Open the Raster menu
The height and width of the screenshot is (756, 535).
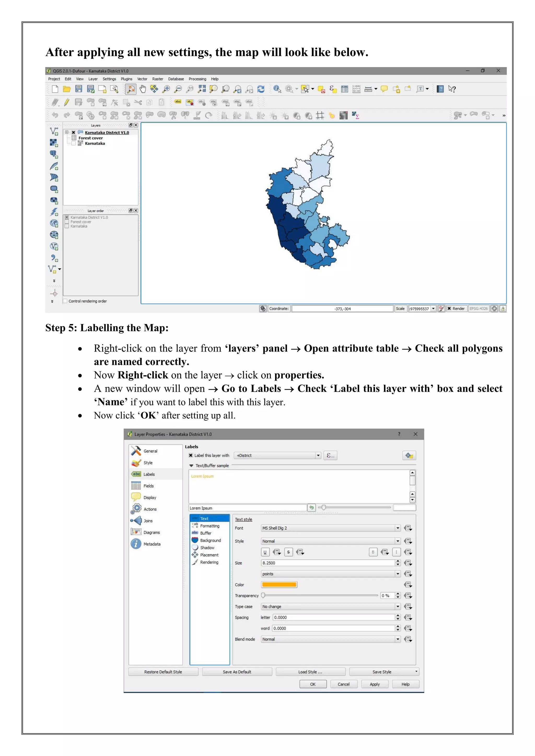point(158,79)
